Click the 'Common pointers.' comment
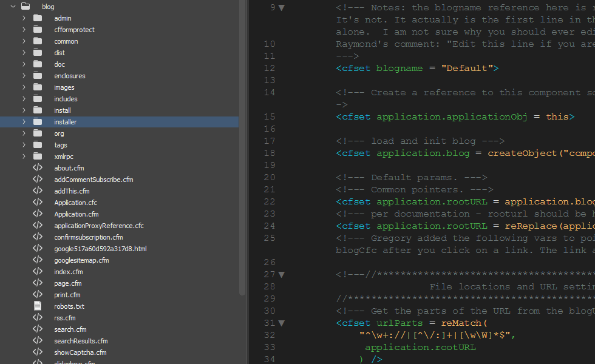595x364 pixels. coord(414,189)
